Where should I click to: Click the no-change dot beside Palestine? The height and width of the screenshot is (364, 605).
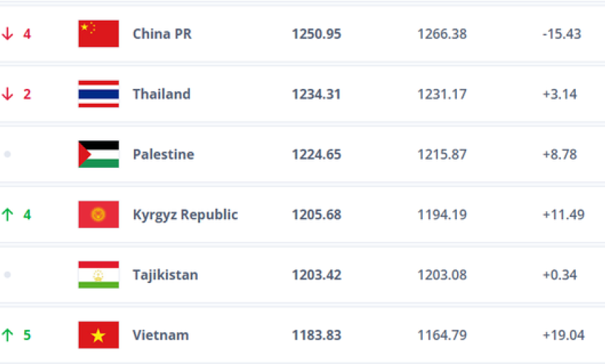point(7,154)
